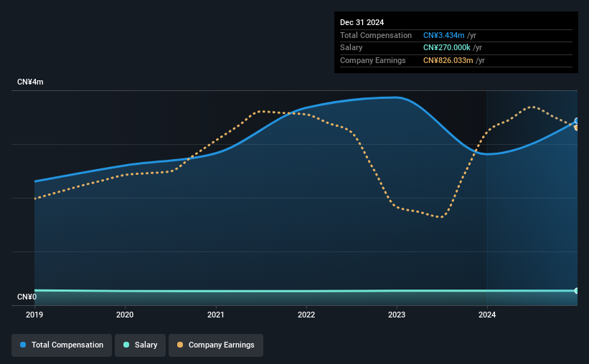Click the teal Salary endpoint marker

coord(577,291)
